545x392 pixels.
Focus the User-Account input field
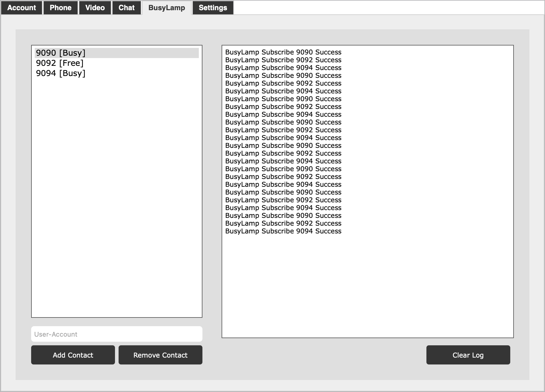pos(117,334)
